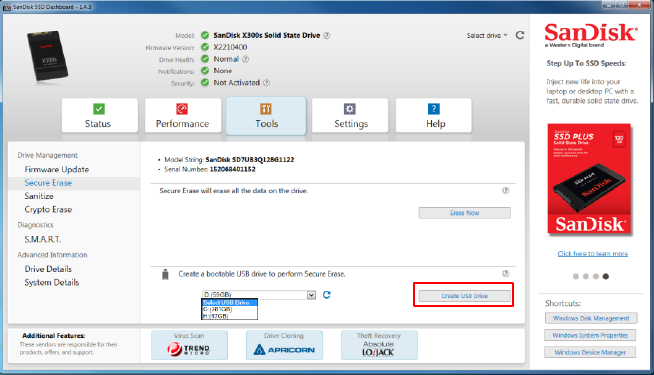Viewport: 654px width, 375px height.
Task: Click the Status tab checkmark icon
Action: click(99, 109)
